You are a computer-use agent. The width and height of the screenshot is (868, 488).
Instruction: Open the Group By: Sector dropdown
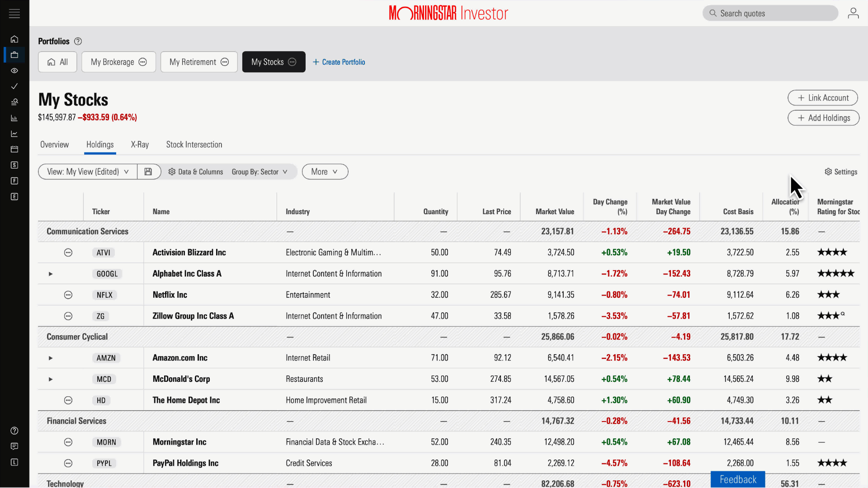[x=259, y=172]
